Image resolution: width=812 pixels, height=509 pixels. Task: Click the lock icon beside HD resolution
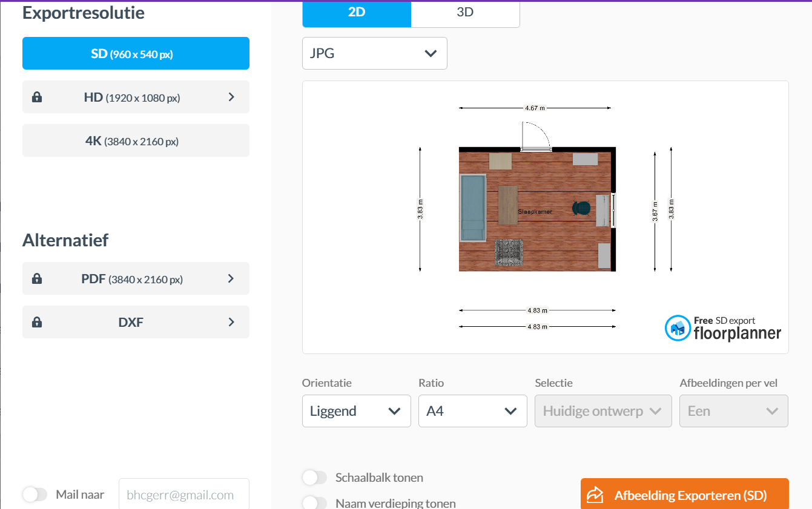click(37, 97)
